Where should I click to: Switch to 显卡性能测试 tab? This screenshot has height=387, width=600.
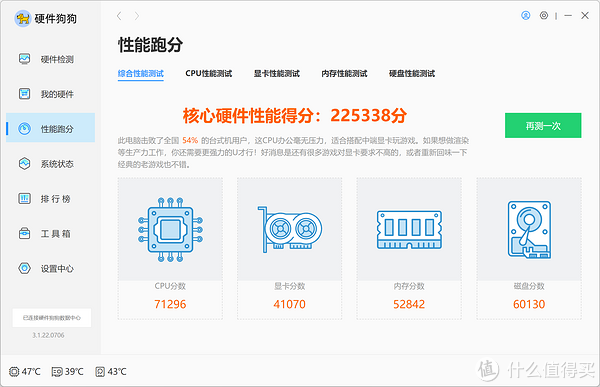(276, 73)
